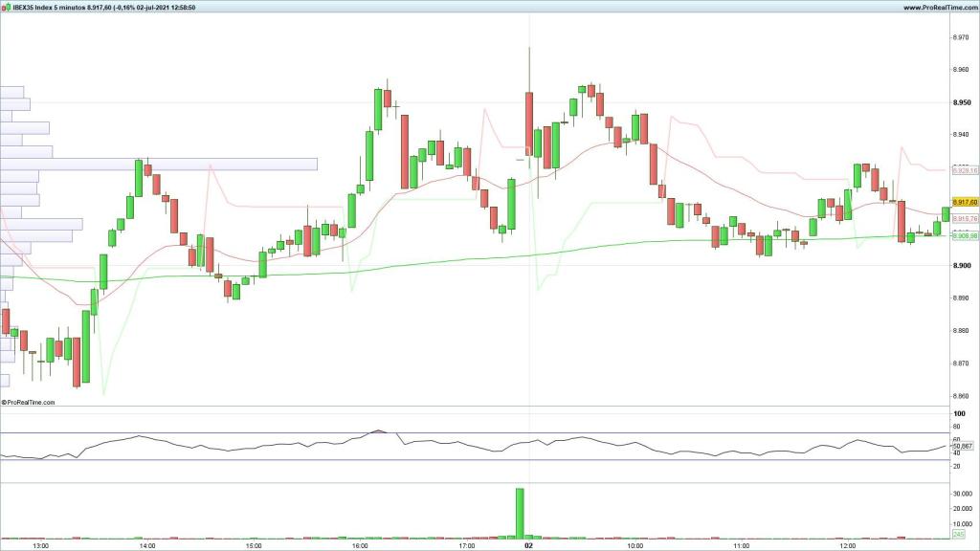Open the www.ProRealTime.com link
This screenshot has width=980, height=551.
click(x=939, y=7)
